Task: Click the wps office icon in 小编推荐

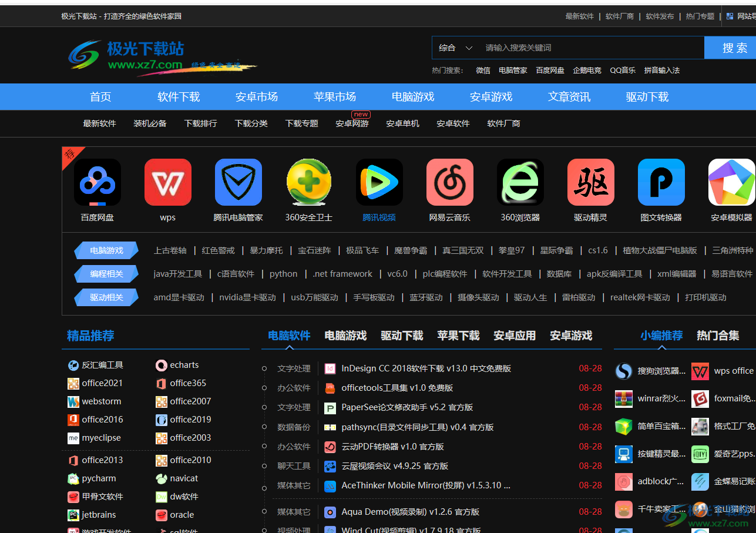Action: (700, 371)
